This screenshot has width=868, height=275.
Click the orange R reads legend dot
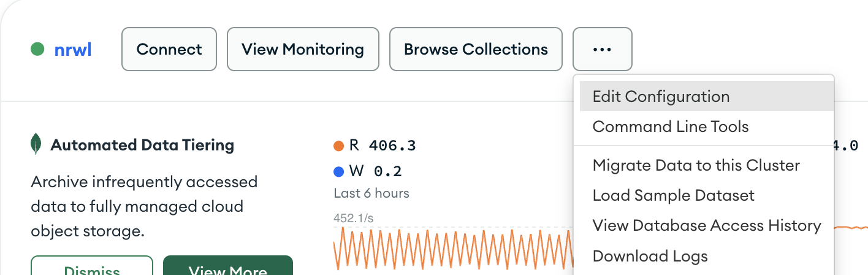click(339, 146)
